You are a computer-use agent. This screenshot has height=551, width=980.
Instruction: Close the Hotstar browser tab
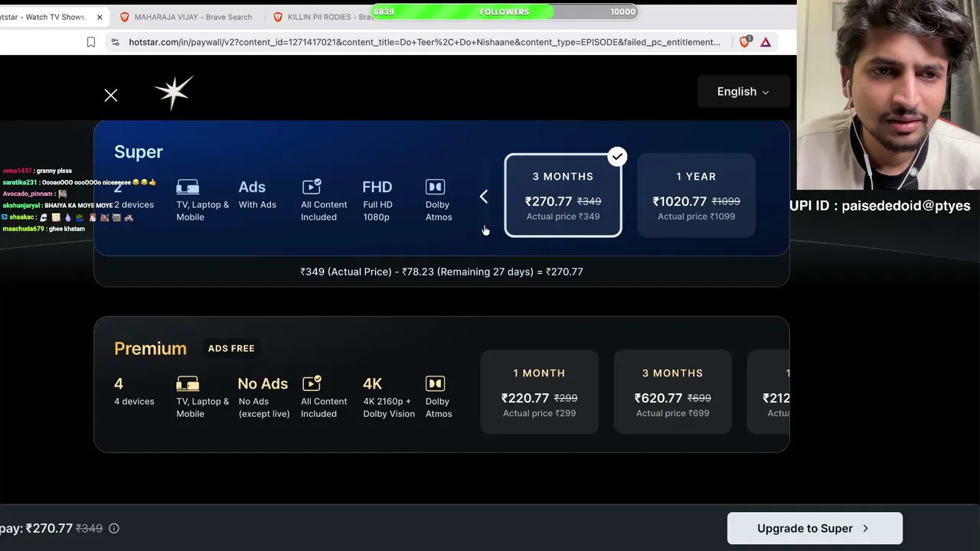[x=100, y=17]
